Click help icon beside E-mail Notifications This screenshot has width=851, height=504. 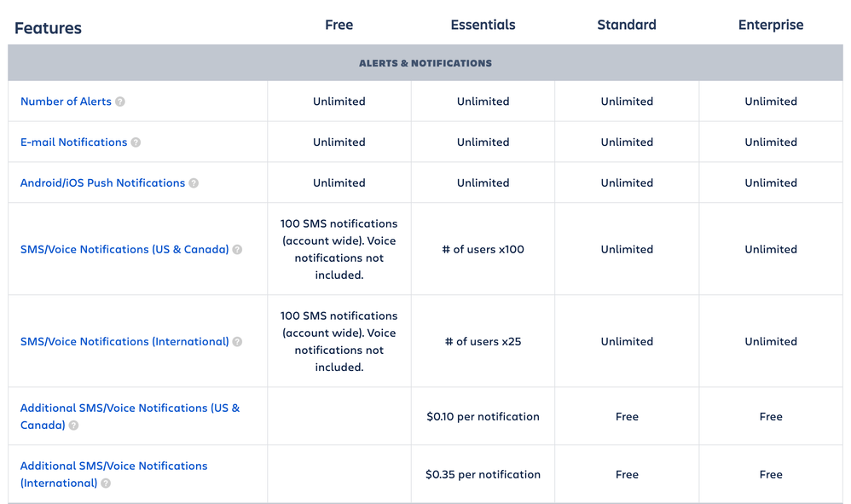click(136, 142)
